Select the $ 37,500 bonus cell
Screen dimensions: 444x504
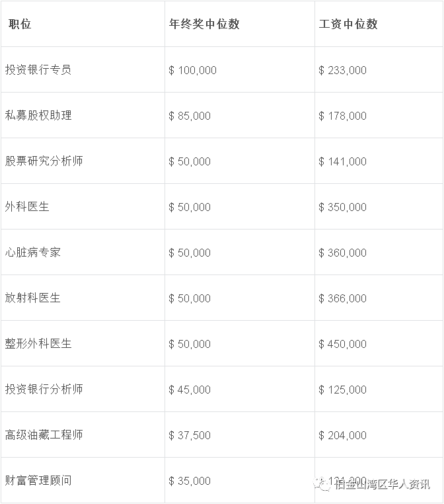(x=190, y=435)
